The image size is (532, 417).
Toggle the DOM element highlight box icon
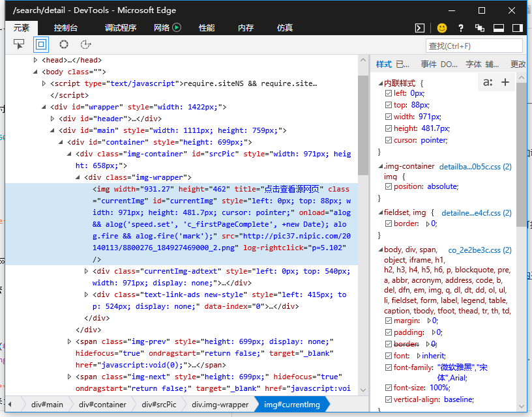coord(41,44)
